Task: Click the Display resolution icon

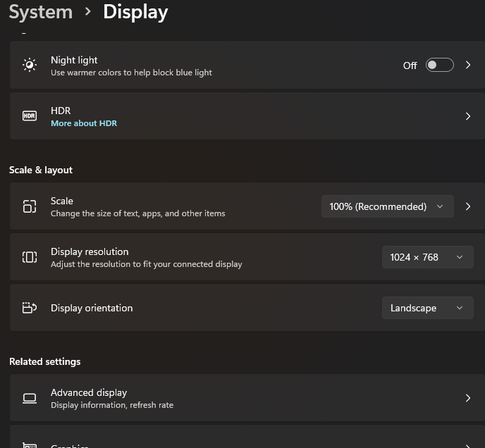Action: [x=30, y=257]
